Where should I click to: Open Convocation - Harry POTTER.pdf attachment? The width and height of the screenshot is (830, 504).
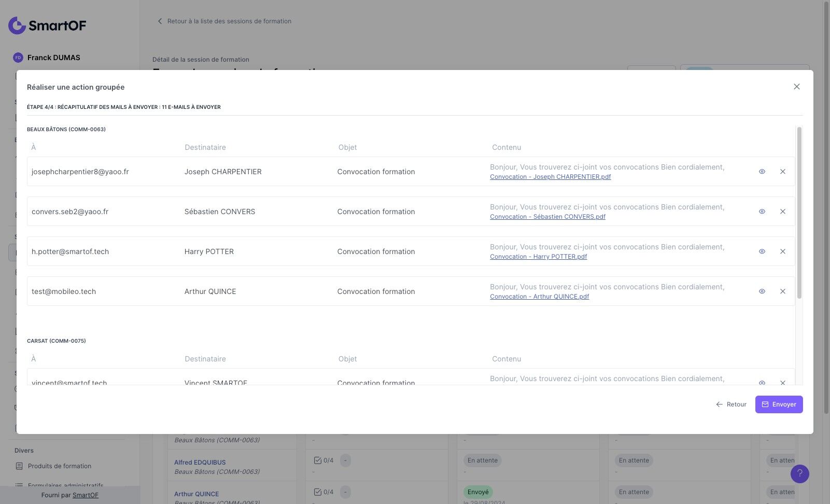pyautogui.click(x=538, y=257)
